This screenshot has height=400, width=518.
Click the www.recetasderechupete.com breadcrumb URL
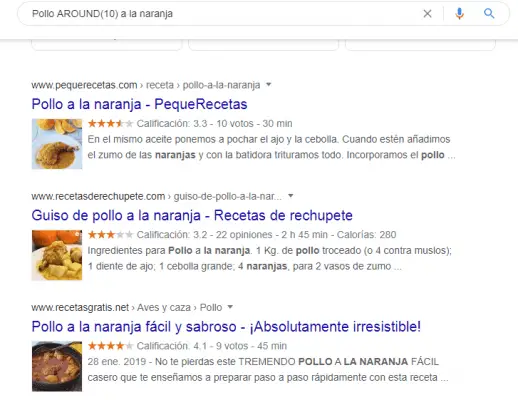pyautogui.click(x=98, y=196)
